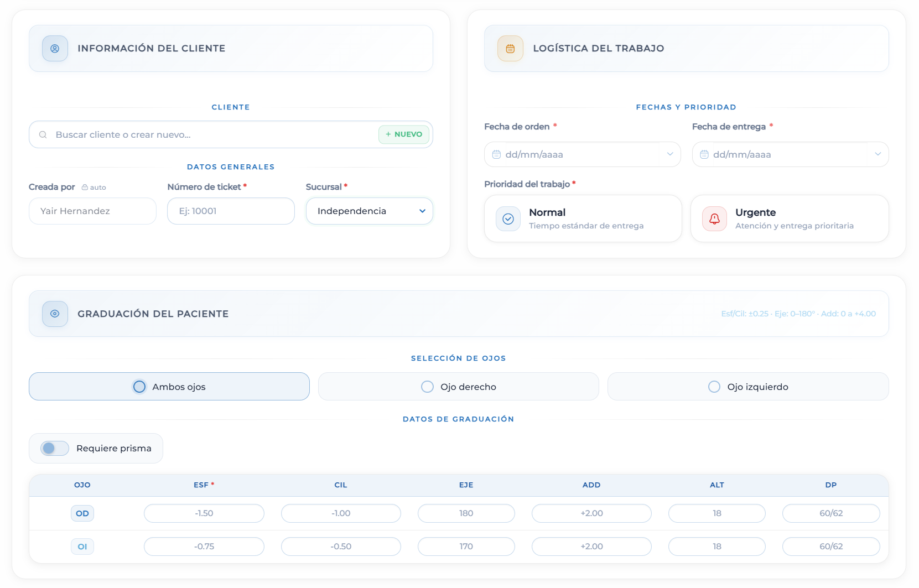Expand the Fecha de entrega date chevron
919x588 pixels.
tap(878, 154)
